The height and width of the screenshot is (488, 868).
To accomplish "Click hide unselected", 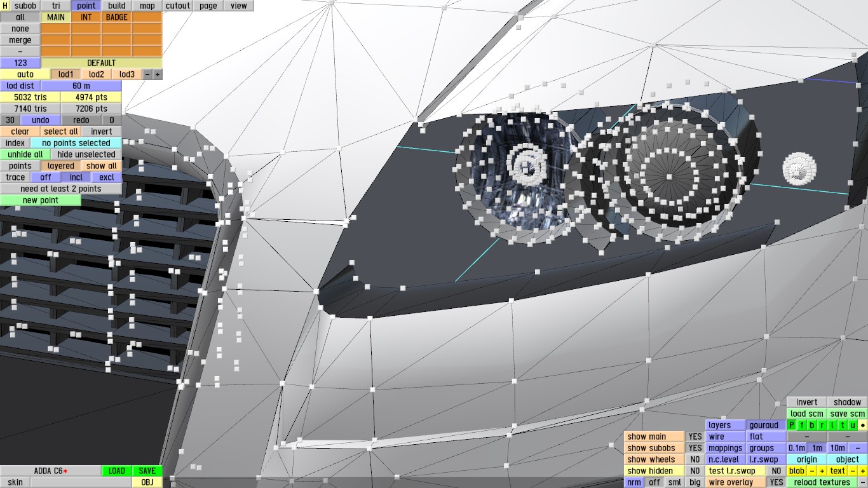I will (x=86, y=154).
